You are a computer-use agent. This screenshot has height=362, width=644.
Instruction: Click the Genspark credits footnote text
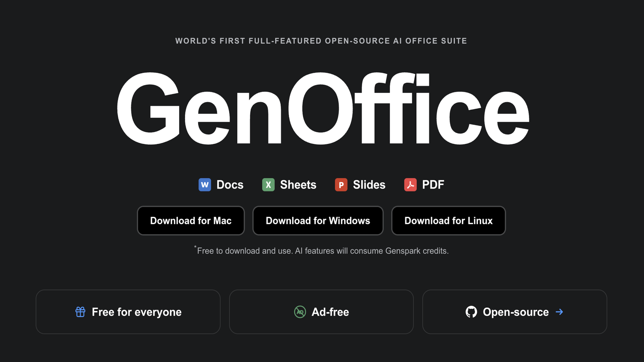(x=321, y=251)
